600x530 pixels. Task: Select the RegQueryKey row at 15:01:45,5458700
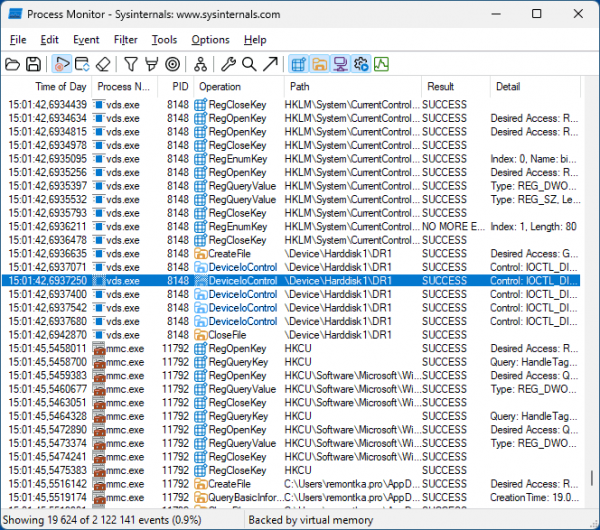291,362
